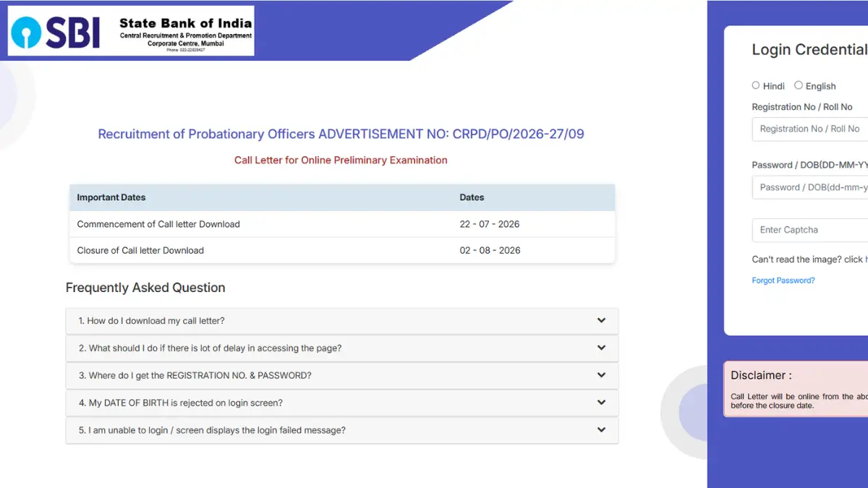This screenshot has width=868, height=488.
Task: Click the 'Dates' column header
Action: (x=472, y=197)
